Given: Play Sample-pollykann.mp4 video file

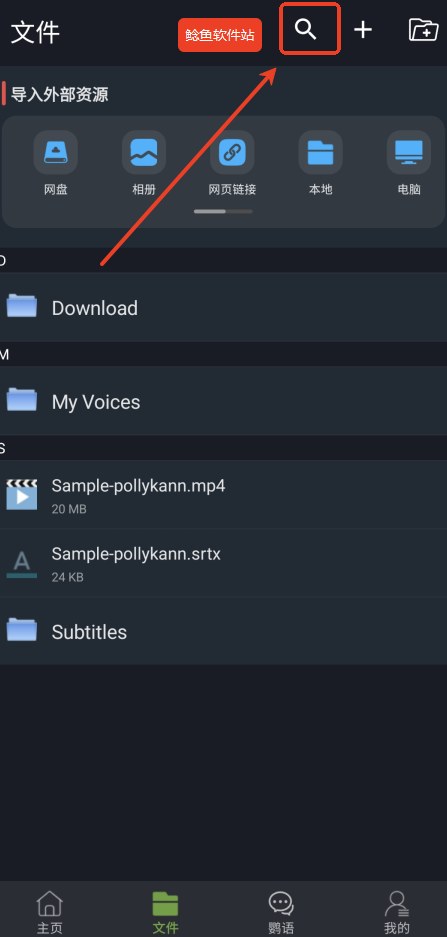Looking at the screenshot, I should (x=224, y=494).
